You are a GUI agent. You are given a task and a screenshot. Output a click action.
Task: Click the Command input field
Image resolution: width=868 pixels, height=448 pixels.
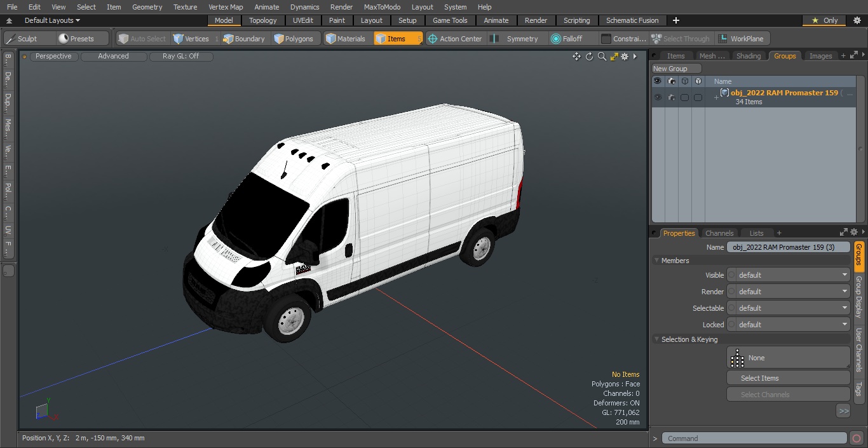(x=754, y=438)
